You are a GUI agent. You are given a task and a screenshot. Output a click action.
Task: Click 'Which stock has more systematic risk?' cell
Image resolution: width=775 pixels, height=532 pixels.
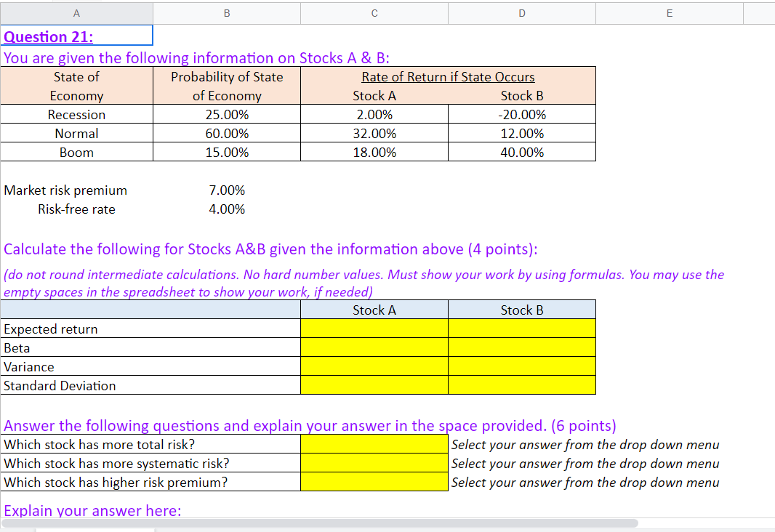(150, 463)
